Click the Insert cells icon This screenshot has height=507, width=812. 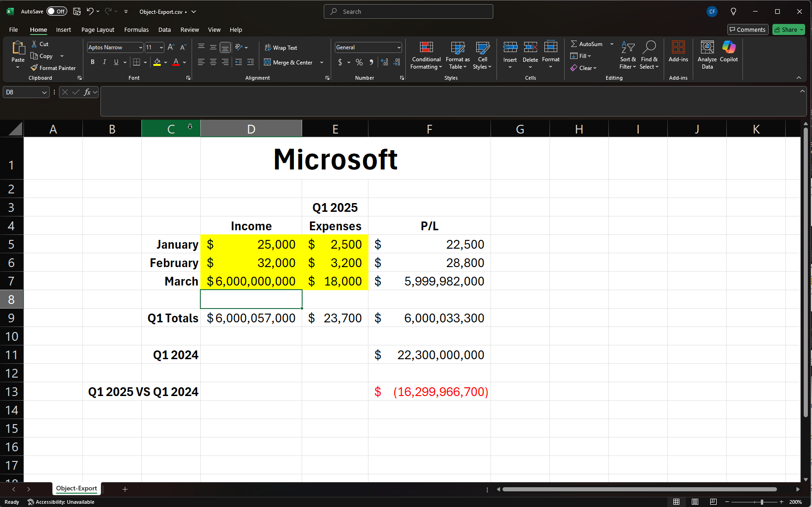pos(510,47)
